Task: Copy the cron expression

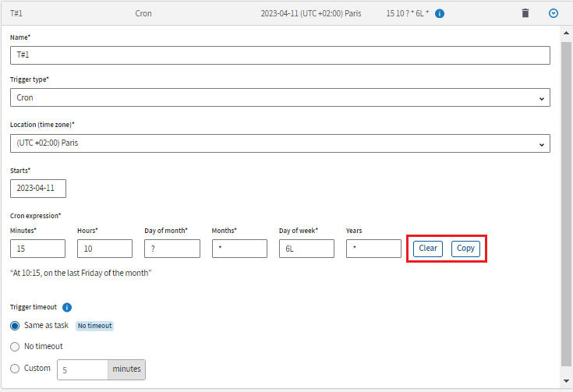Action: click(x=465, y=249)
